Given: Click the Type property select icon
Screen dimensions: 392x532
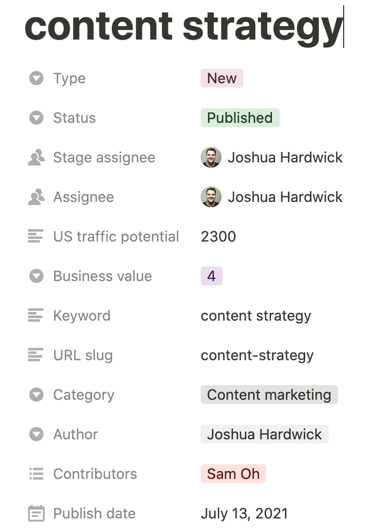Looking at the screenshot, I should click(36, 79).
